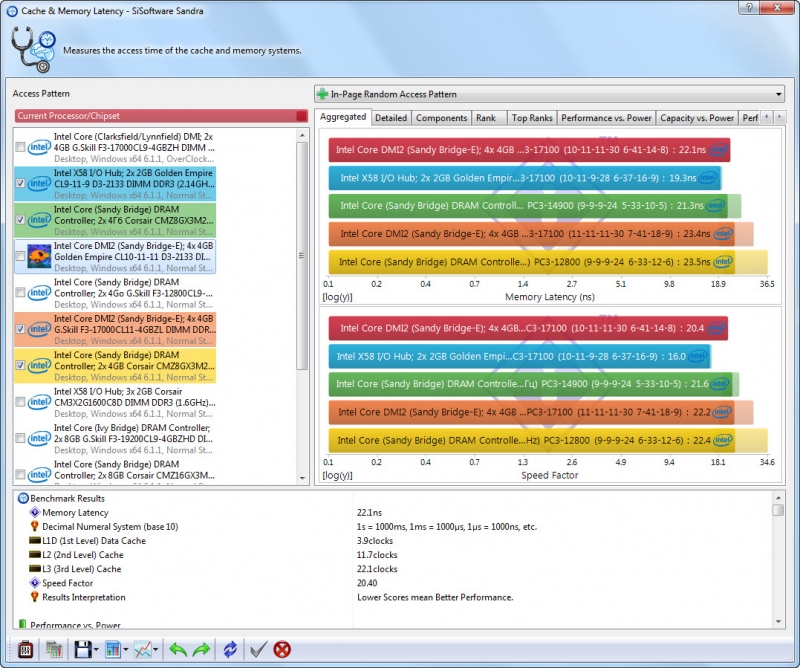Click the red 22.1ns bar in Memory Latency chart
The height and width of the screenshot is (668, 800).
pos(529,150)
